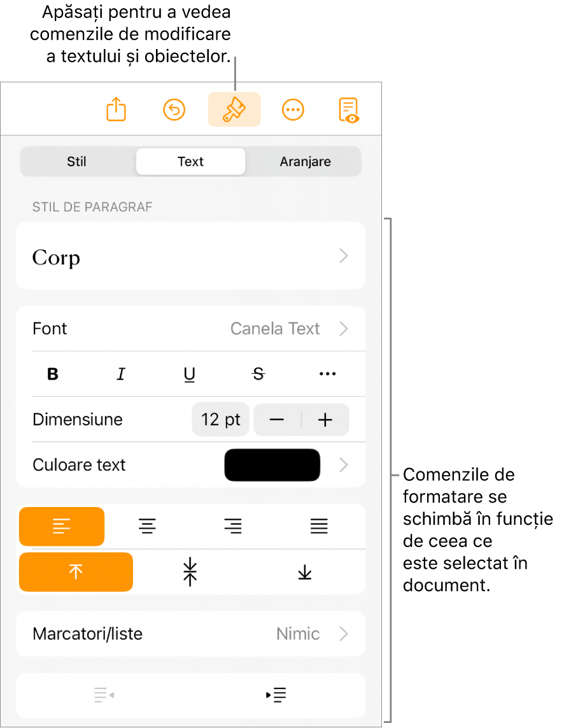Viewport: 571px width, 728px height.
Task: Justify the text alignment
Action: tap(319, 527)
